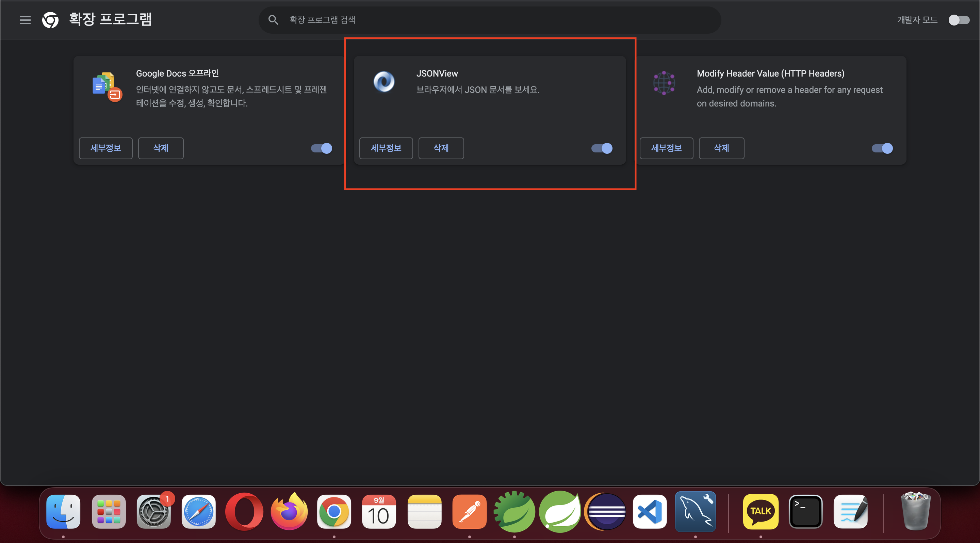
Task: Open Postman from the dock
Action: point(469,512)
